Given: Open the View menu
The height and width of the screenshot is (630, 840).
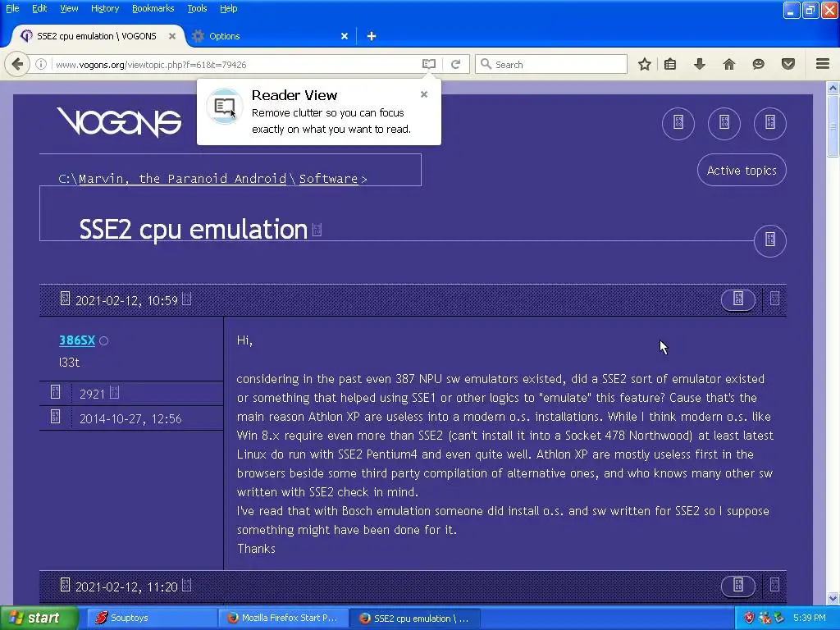Looking at the screenshot, I should pyautogui.click(x=69, y=8).
